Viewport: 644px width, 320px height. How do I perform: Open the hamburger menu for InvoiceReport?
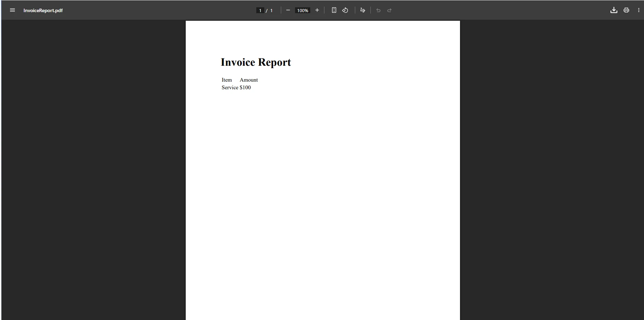pyautogui.click(x=12, y=10)
